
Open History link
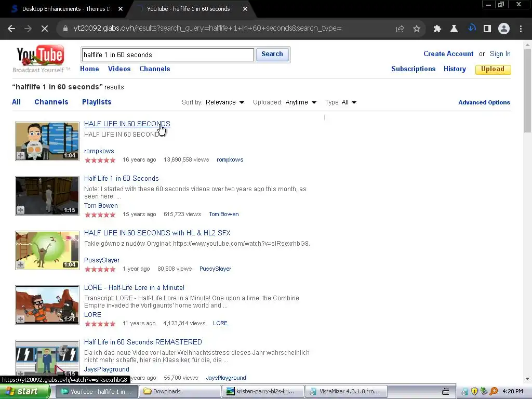click(455, 69)
